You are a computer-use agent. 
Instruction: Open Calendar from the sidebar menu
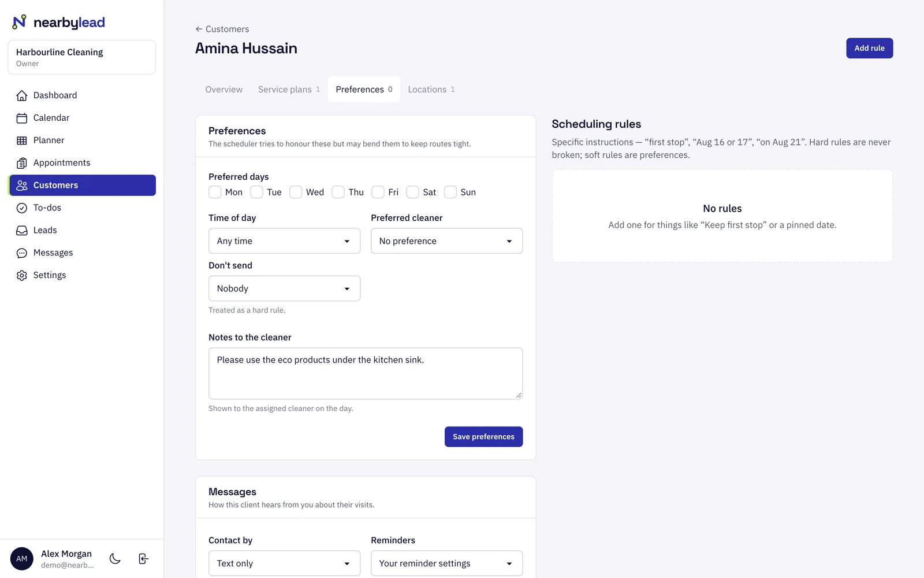82,118
